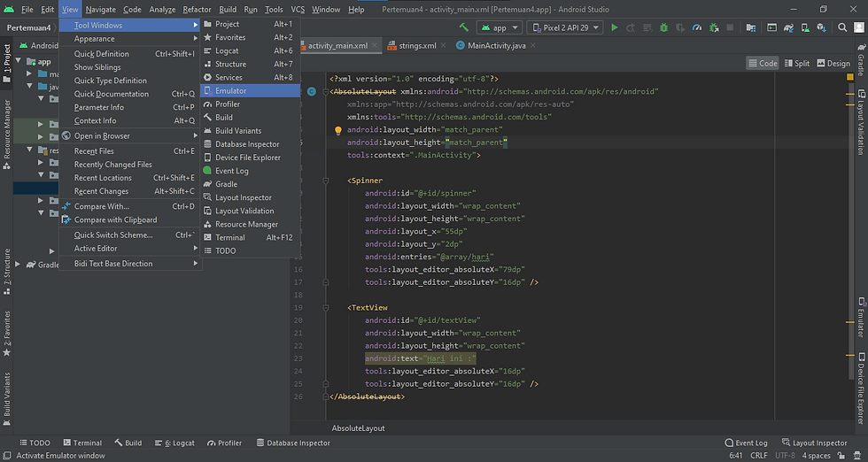The height and width of the screenshot is (462, 868).
Task: Open 6: Logcat in bottom bar
Action: [x=174, y=443]
